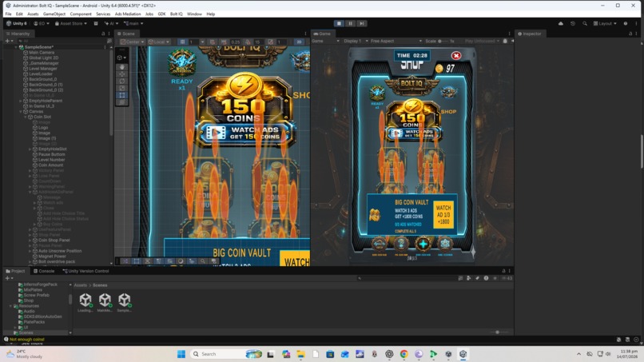Adjust the Game view Scale slider
This screenshot has width=644, height=362.
click(x=443, y=41)
